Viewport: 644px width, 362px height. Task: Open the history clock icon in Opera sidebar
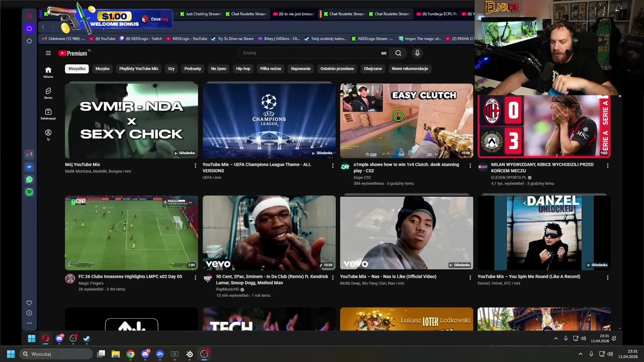(x=29, y=313)
